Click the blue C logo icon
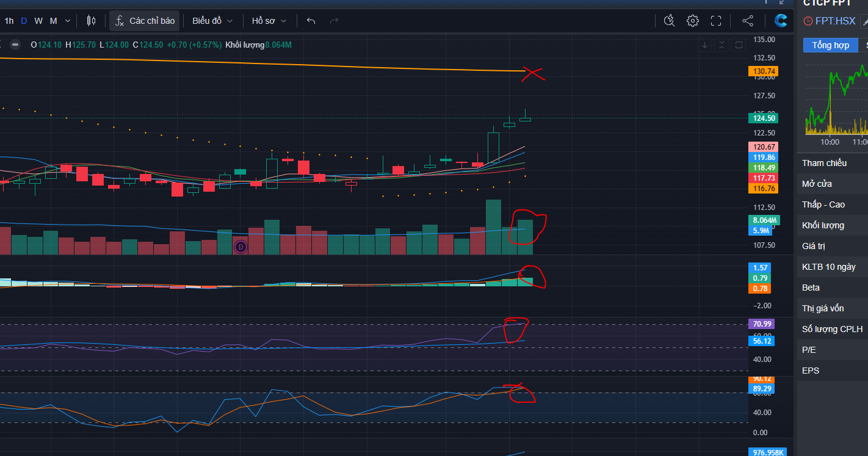868x456 pixels. [x=781, y=21]
